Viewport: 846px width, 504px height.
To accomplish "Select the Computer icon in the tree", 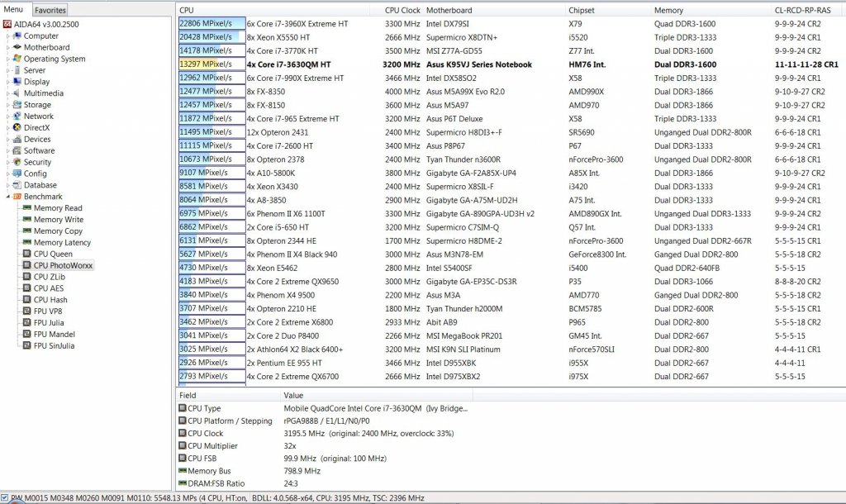I will (x=17, y=36).
